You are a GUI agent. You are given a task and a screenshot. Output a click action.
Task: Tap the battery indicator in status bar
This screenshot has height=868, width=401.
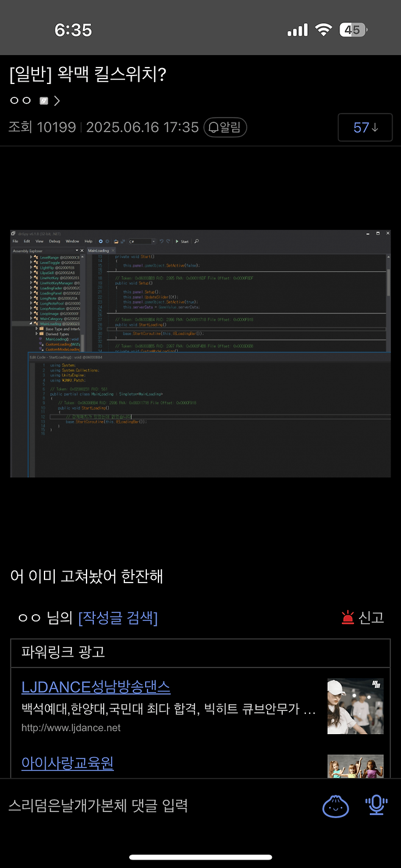[x=353, y=30]
